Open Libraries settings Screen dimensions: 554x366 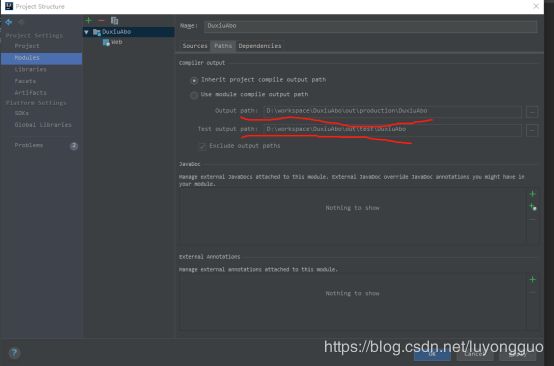click(x=30, y=70)
